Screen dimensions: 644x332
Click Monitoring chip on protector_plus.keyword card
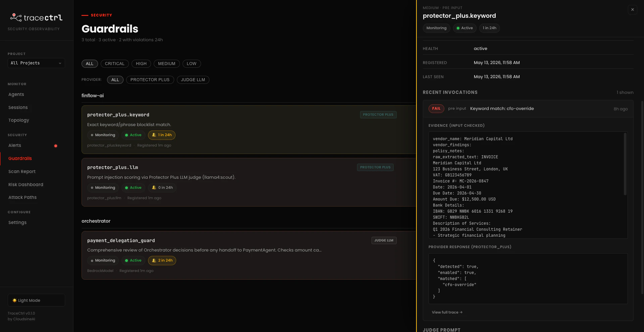click(103, 135)
